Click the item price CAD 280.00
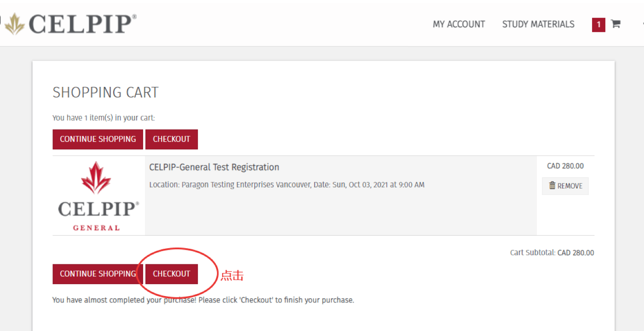Viewport: 644px width, 331px height. pyautogui.click(x=565, y=166)
